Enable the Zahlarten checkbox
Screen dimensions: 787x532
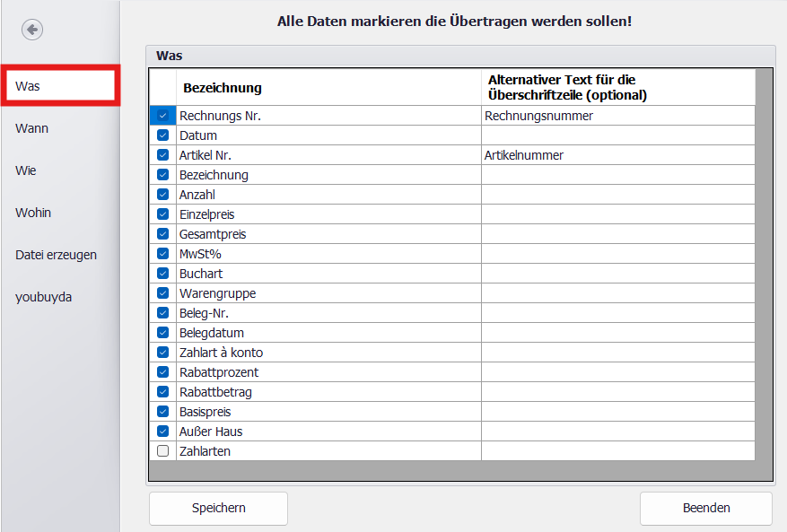[162, 451]
